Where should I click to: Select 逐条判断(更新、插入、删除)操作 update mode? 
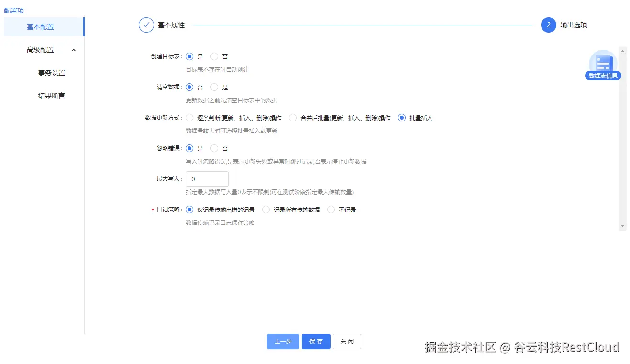(x=189, y=117)
